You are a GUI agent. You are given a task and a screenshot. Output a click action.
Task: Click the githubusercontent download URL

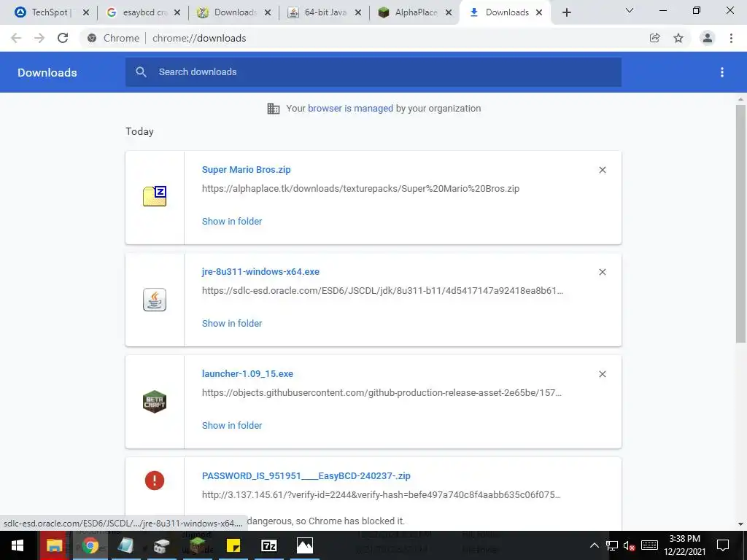(x=382, y=393)
